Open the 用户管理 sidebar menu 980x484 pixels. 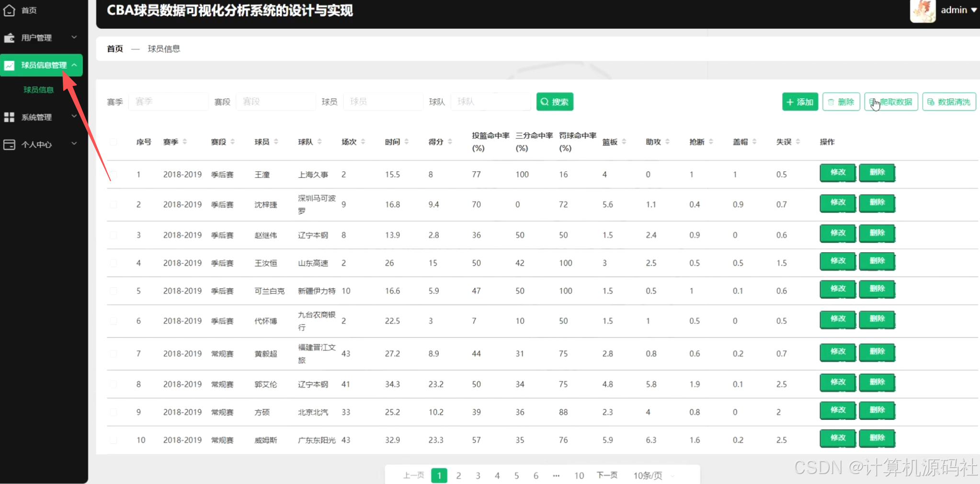[42, 38]
